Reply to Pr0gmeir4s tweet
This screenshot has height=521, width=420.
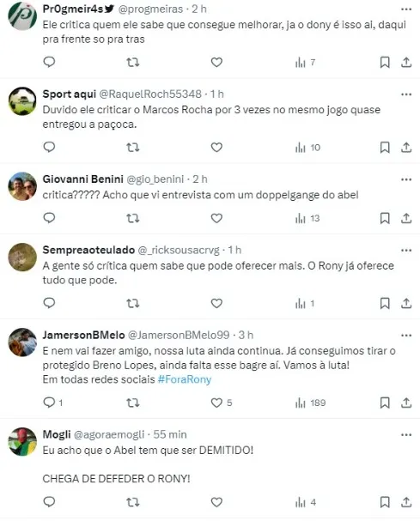click(x=49, y=62)
